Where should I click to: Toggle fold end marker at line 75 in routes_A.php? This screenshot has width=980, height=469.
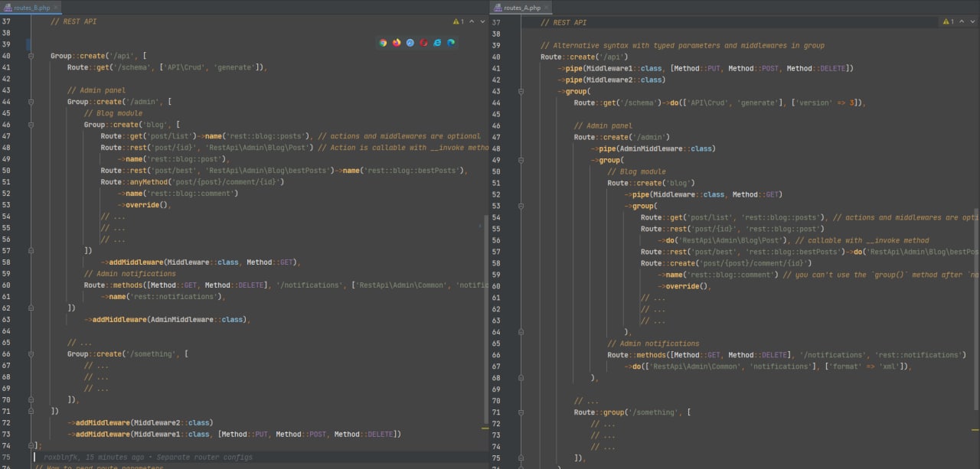click(521, 458)
